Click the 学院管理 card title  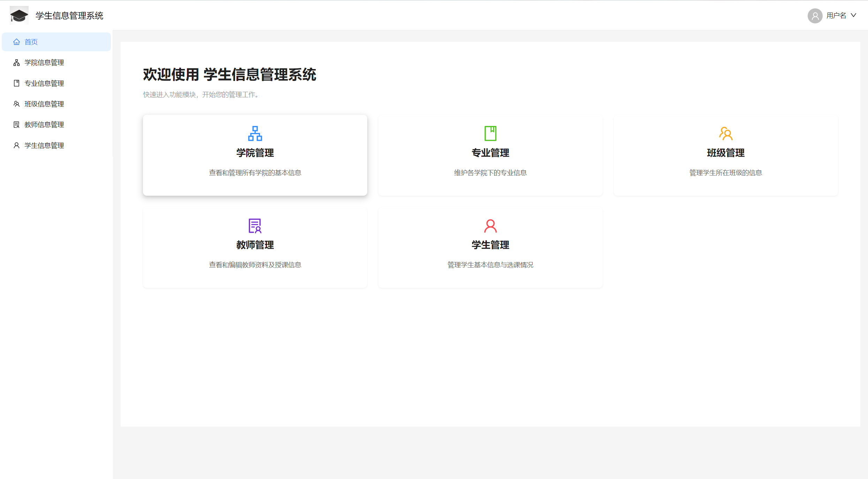[x=255, y=153]
